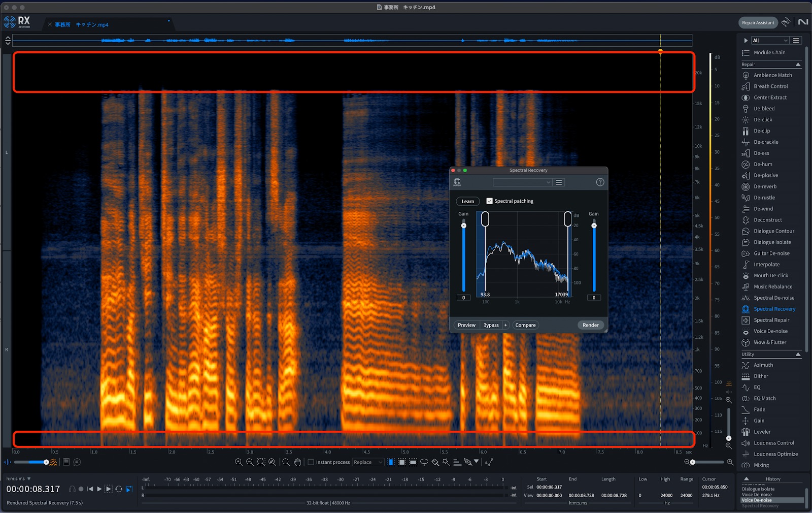Open the Spectral Recovery preset dropdown

522,182
